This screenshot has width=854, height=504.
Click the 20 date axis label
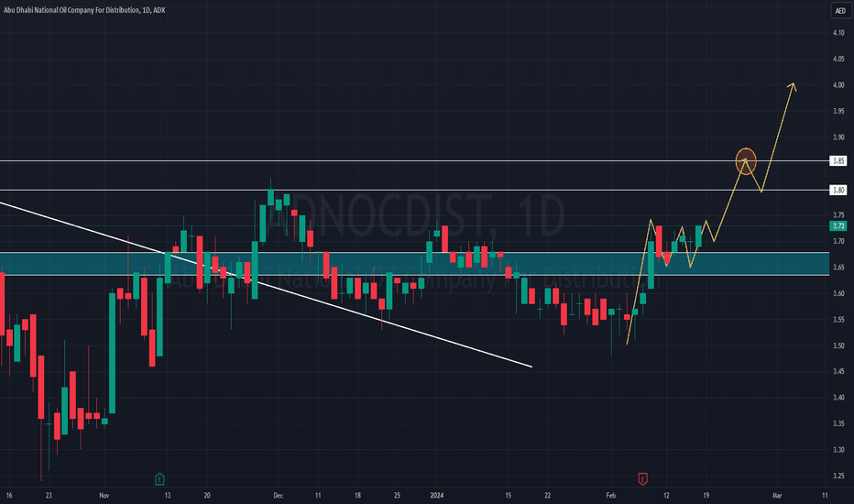coord(207,495)
